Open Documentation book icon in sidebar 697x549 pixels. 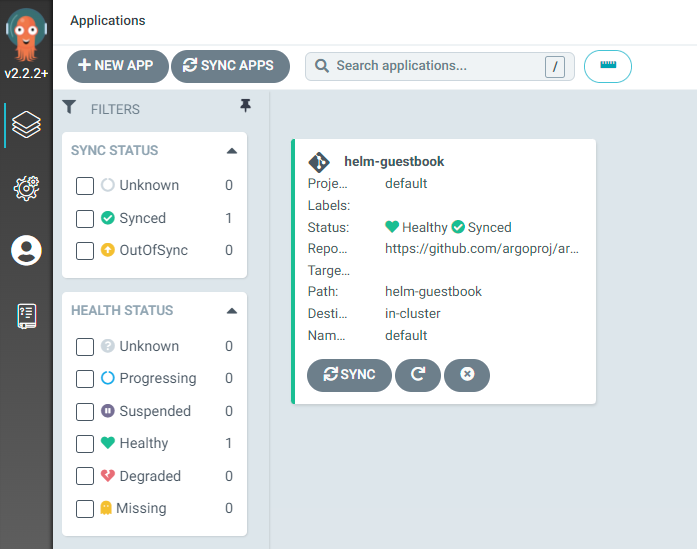[x=27, y=316]
